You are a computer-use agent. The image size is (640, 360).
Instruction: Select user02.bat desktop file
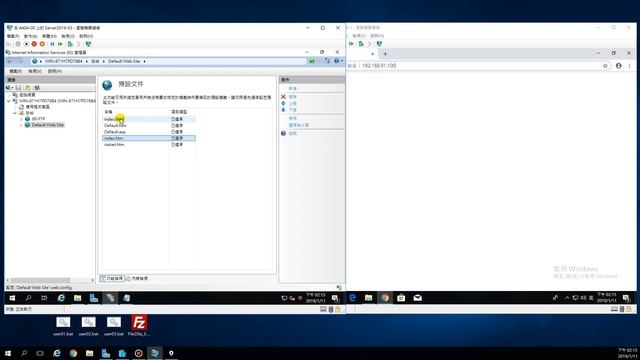[x=88, y=326]
